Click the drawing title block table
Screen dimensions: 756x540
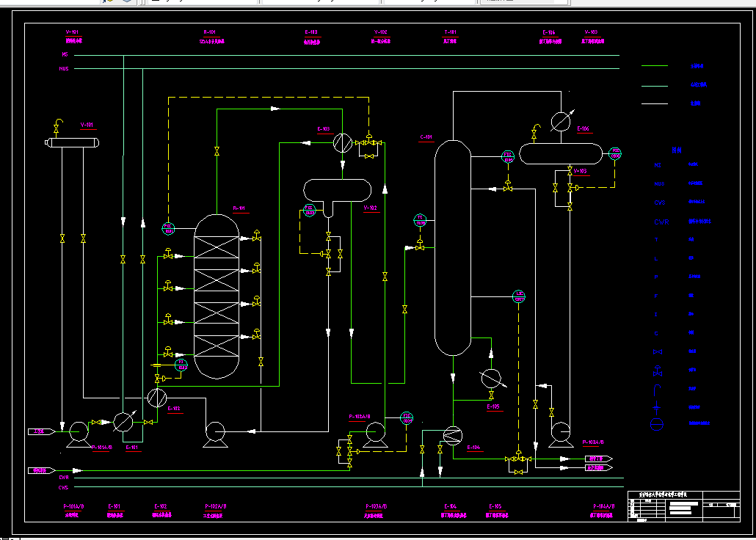click(x=684, y=506)
